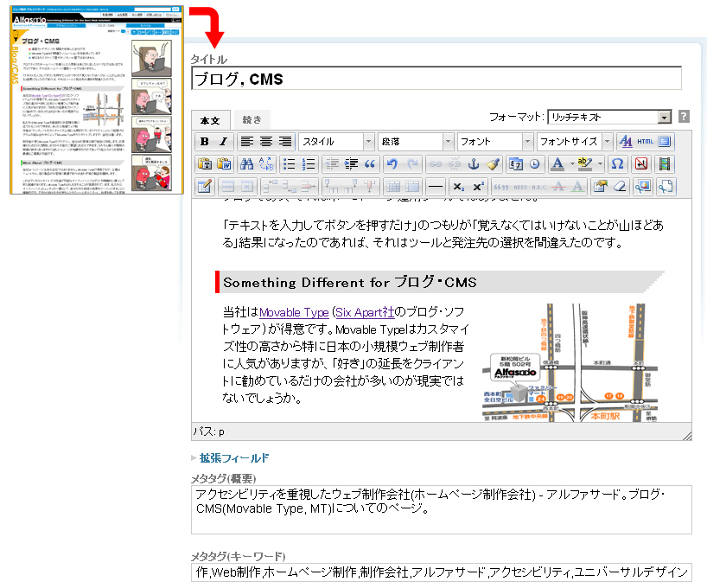Align text right

(x=285, y=142)
